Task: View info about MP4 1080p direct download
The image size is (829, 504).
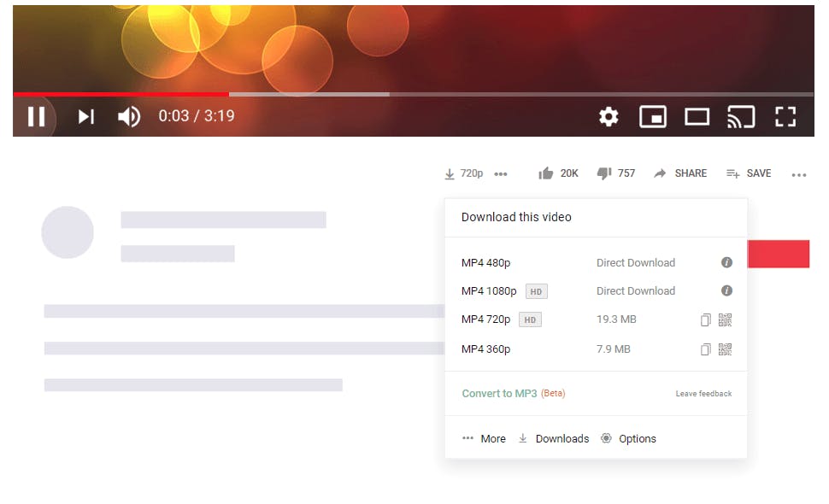Action: click(x=726, y=290)
